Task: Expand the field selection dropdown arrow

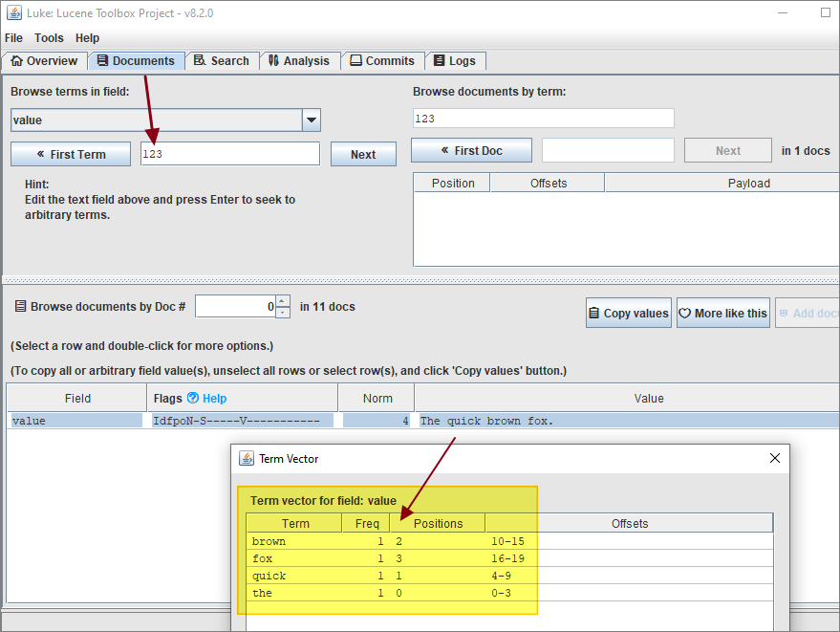Action: (x=312, y=120)
